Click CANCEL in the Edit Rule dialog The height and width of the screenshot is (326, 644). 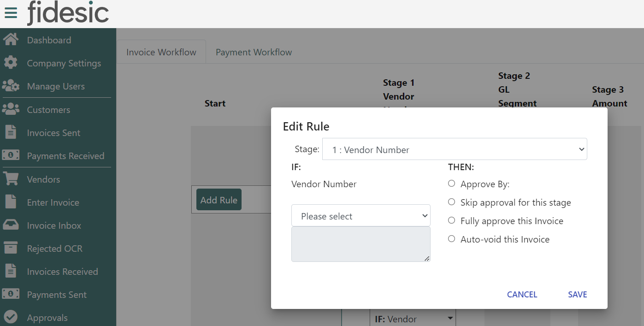coord(522,295)
